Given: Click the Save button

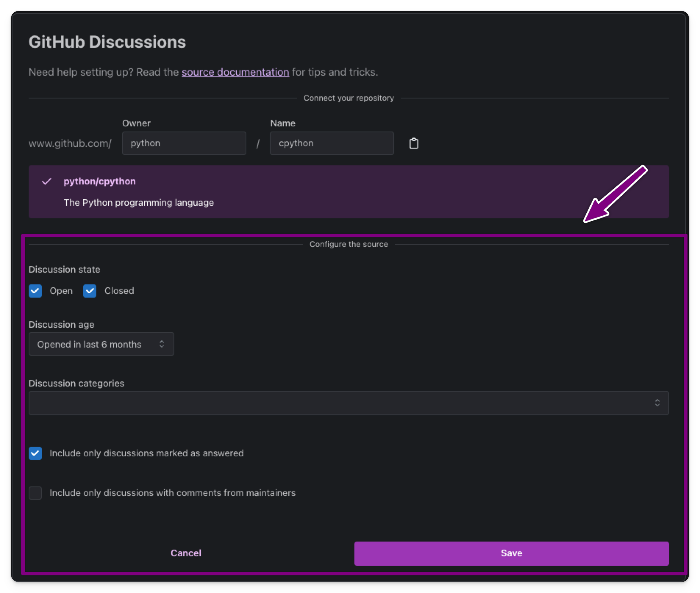Looking at the screenshot, I should coord(511,553).
